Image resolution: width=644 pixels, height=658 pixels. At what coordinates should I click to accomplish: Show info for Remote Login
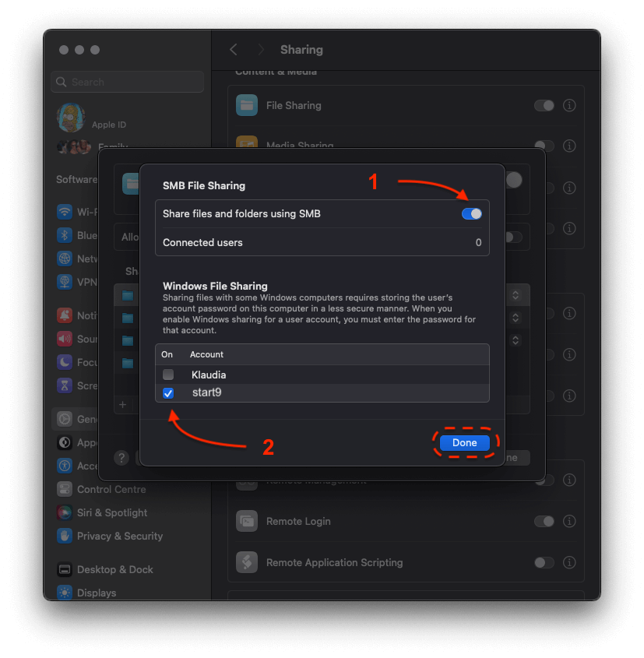pyautogui.click(x=569, y=521)
